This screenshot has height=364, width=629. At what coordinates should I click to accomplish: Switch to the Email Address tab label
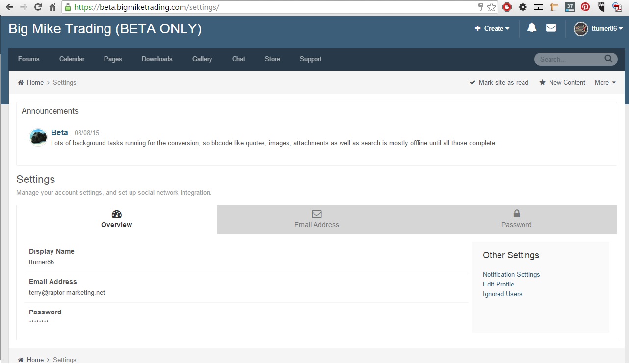pyautogui.click(x=316, y=225)
